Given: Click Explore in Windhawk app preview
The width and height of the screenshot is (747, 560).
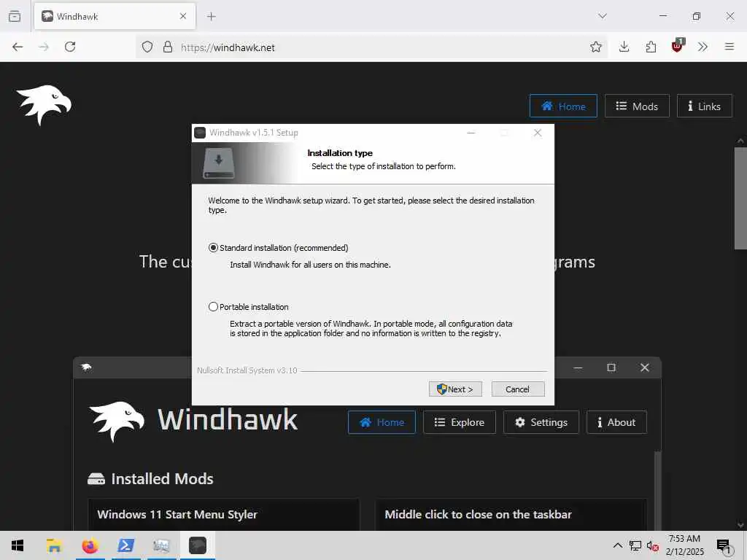Looking at the screenshot, I should pos(460,422).
